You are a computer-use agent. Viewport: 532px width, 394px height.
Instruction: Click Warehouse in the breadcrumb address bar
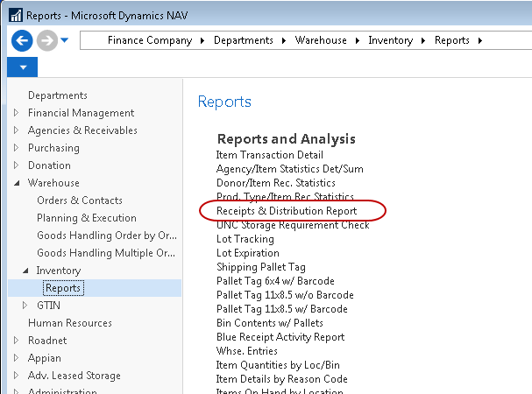point(322,40)
